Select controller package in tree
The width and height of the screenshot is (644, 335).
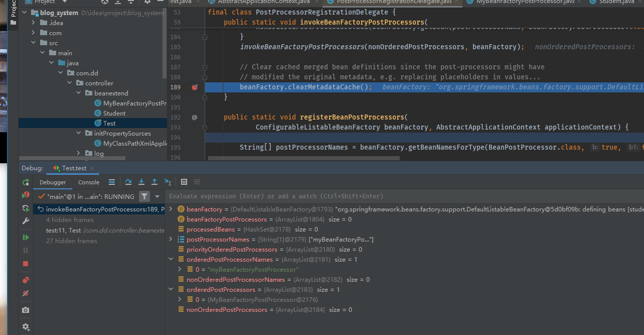pos(99,83)
